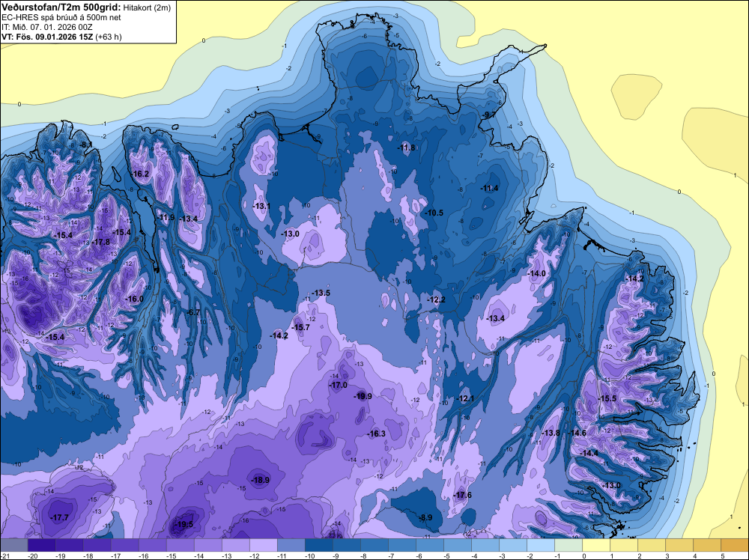Click the -14.4 temperature value on the map

[589, 453]
